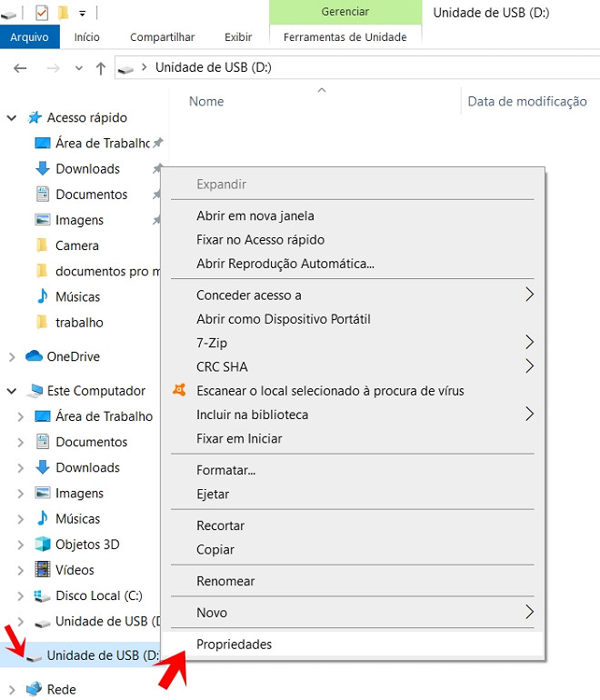Image resolution: width=600 pixels, height=700 pixels.
Task: Select Rede network icon in navigation pane
Action: click(34, 689)
